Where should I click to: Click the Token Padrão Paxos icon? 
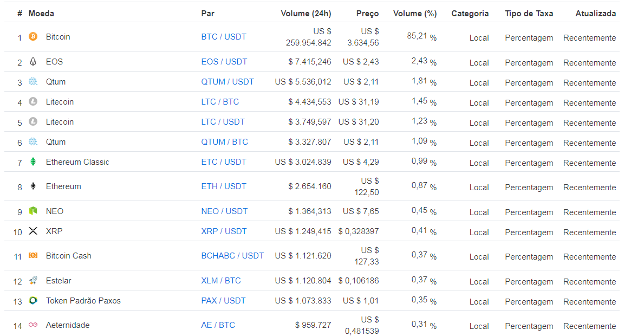(33, 300)
